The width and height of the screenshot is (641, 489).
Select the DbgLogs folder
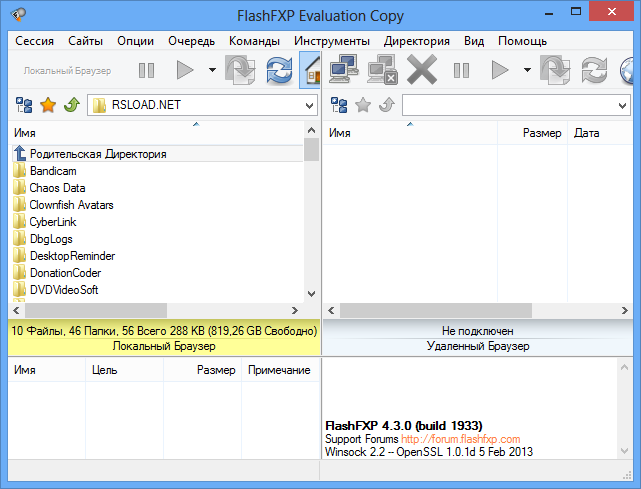(x=51, y=239)
